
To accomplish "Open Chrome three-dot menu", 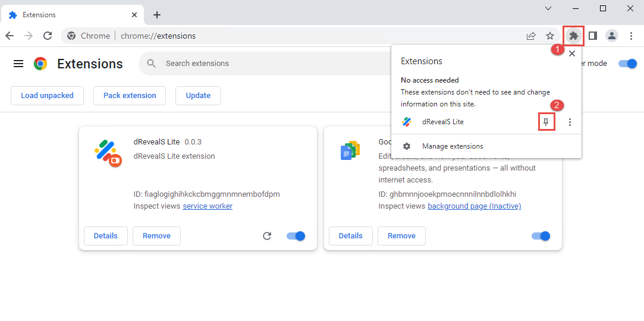I will 631,36.
